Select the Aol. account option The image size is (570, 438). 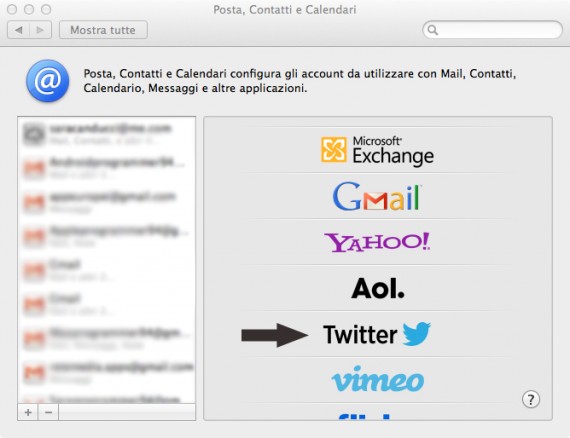pos(378,288)
